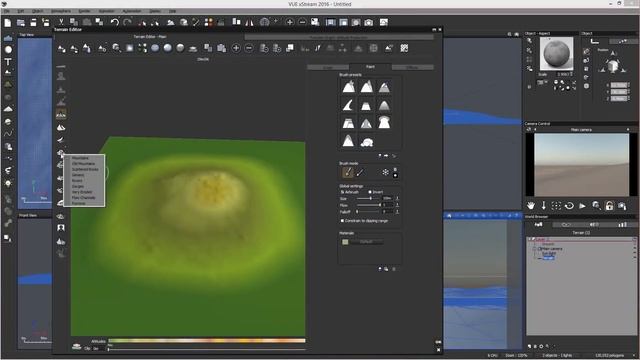The width and height of the screenshot is (640, 360).
Task: Click the Clip range slider below Altitudes
Action: pos(207,349)
